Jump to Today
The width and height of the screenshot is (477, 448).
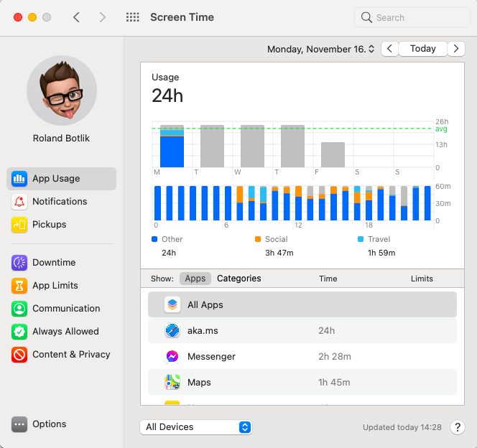[422, 49]
